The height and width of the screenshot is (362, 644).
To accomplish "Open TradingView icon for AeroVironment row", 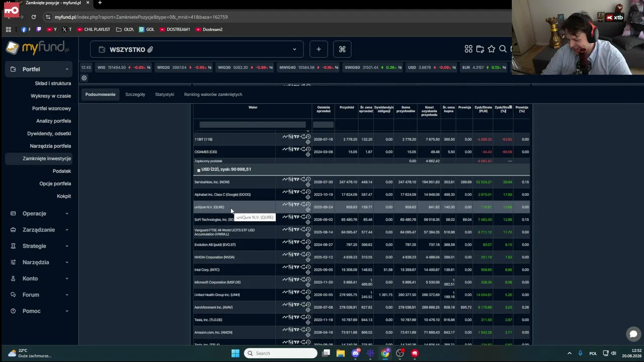I will click(x=297, y=305).
